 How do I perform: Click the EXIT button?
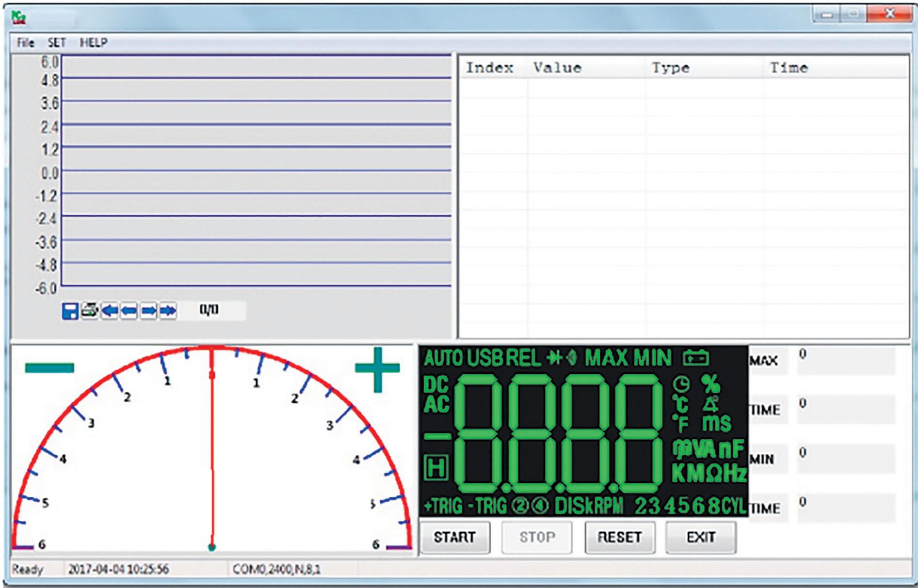point(701,537)
